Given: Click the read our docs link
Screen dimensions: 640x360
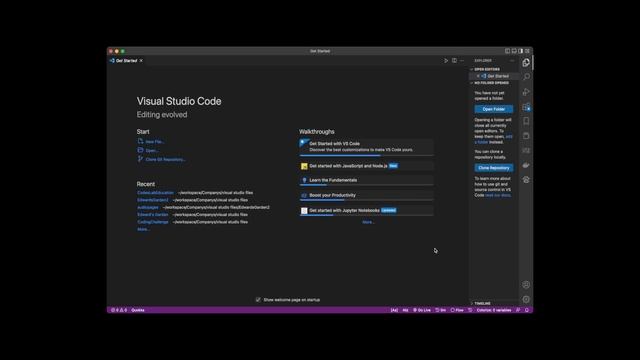Looking at the screenshot, I should click(x=498, y=195).
